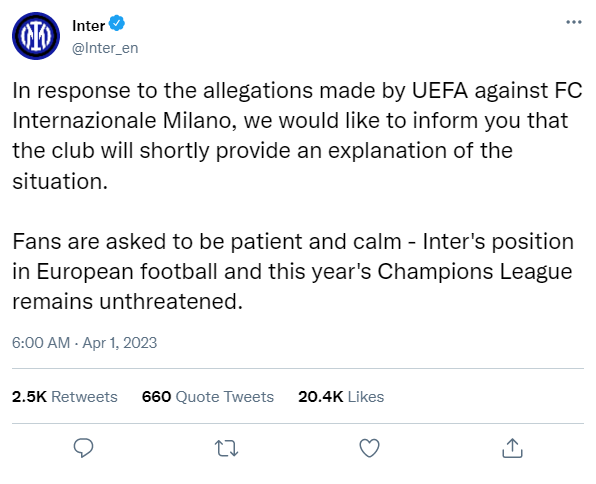
Task: Retweet using the arrows icon
Action: click(227, 448)
